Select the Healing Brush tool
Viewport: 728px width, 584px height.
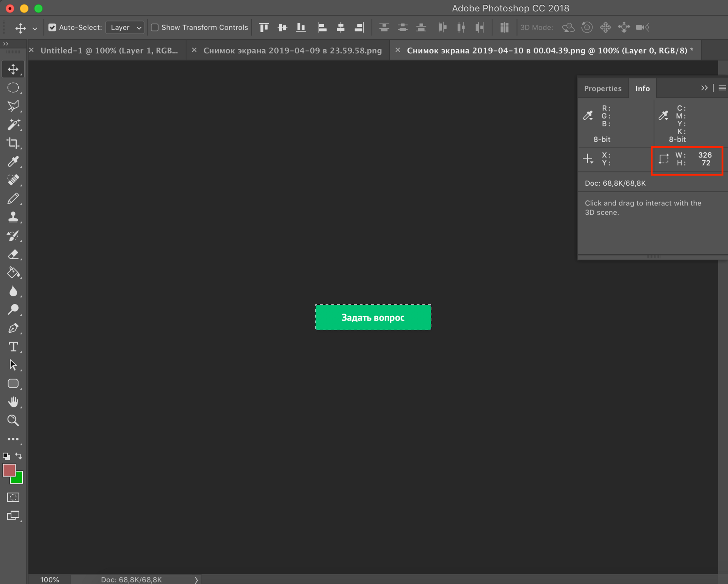pos(13,180)
